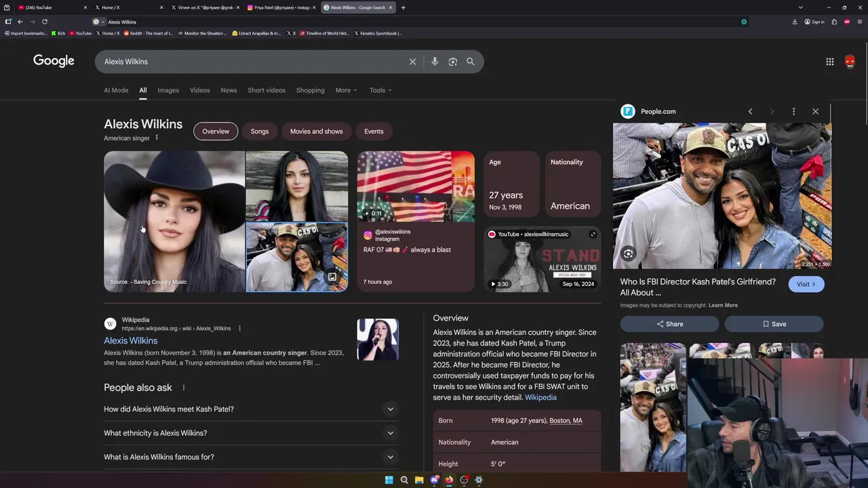Click Sign in on the browser toolbar
868x488 pixels.
814,22
